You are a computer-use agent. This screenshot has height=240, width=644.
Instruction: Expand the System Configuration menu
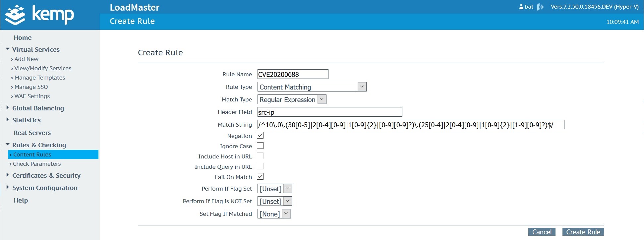point(8,188)
